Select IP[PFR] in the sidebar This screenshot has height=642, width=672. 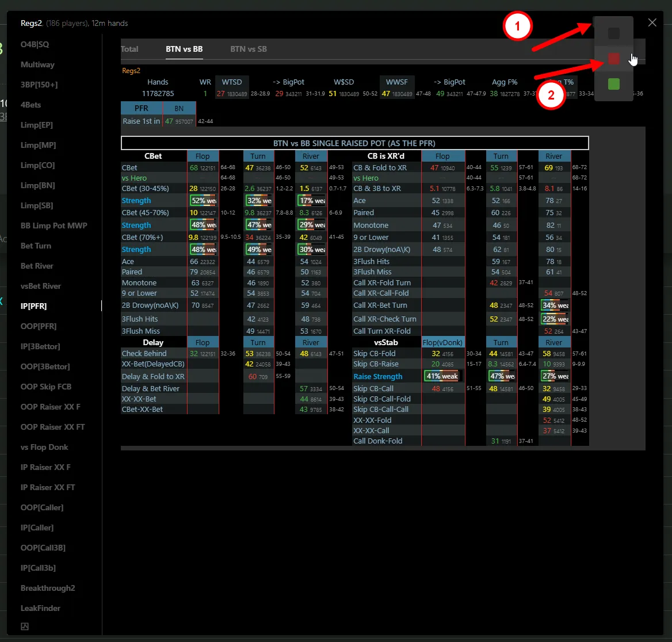34,306
